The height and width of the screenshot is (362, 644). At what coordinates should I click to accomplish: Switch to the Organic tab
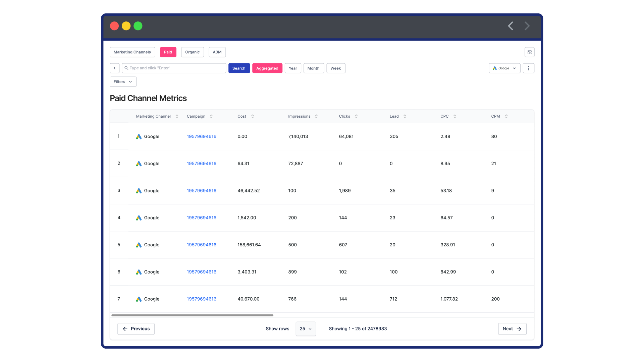pyautogui.click(x=192, y=52)
